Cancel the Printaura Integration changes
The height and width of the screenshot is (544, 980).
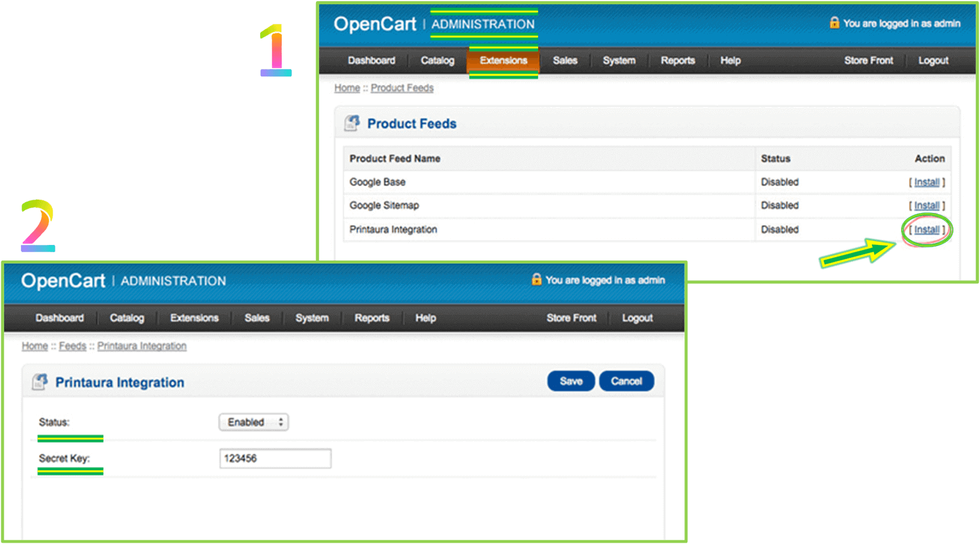(x=627, y=381)
